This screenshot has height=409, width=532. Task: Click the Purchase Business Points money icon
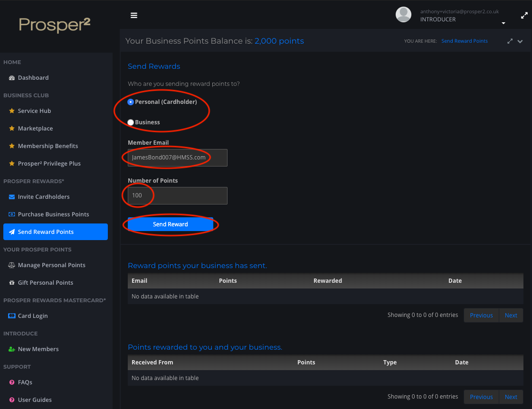(x=12, y=214)
